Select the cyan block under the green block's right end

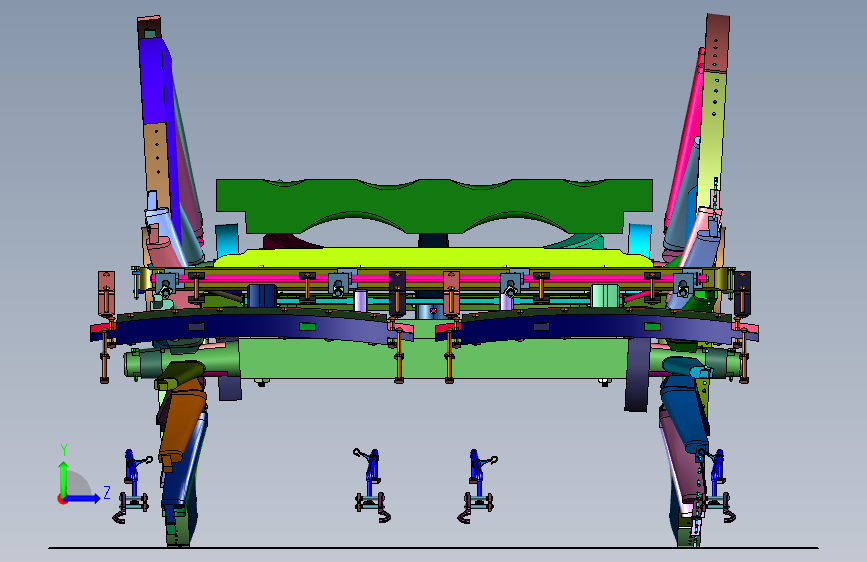pos(640,239)
